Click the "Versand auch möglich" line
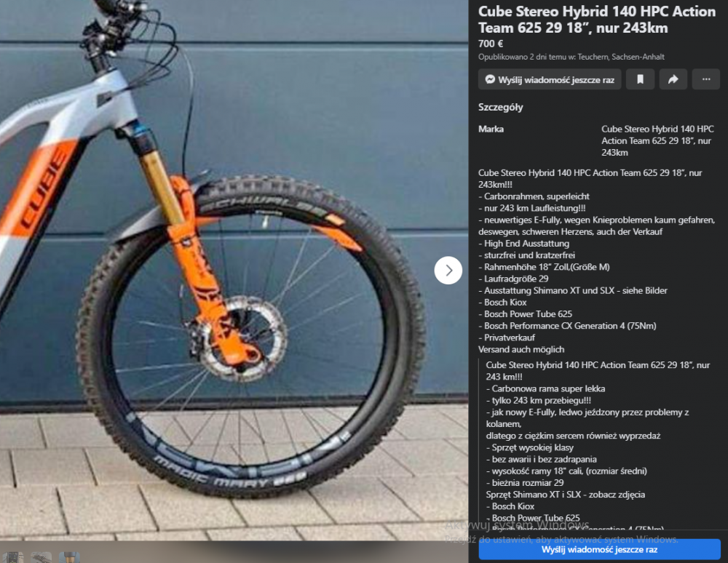The height and width of the screenshot is (563, 728). (521, 349)
